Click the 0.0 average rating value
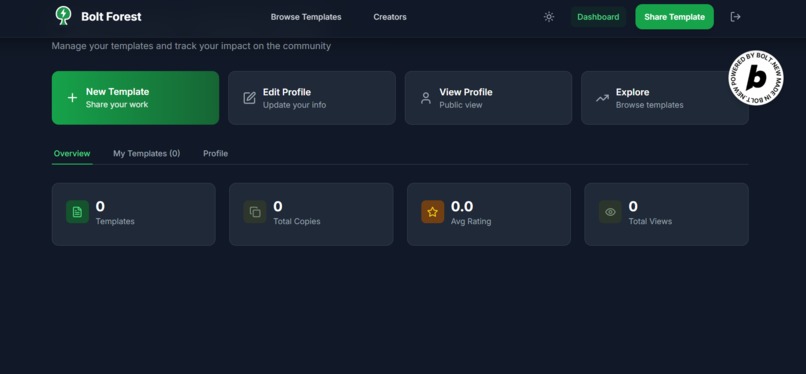This screenshot has height=374, width=806. [x=462, y=207]
